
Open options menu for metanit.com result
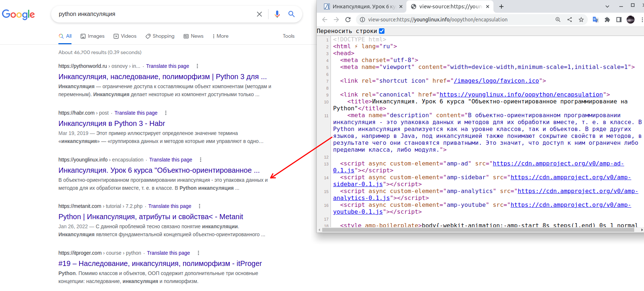[x=200, y=206]
